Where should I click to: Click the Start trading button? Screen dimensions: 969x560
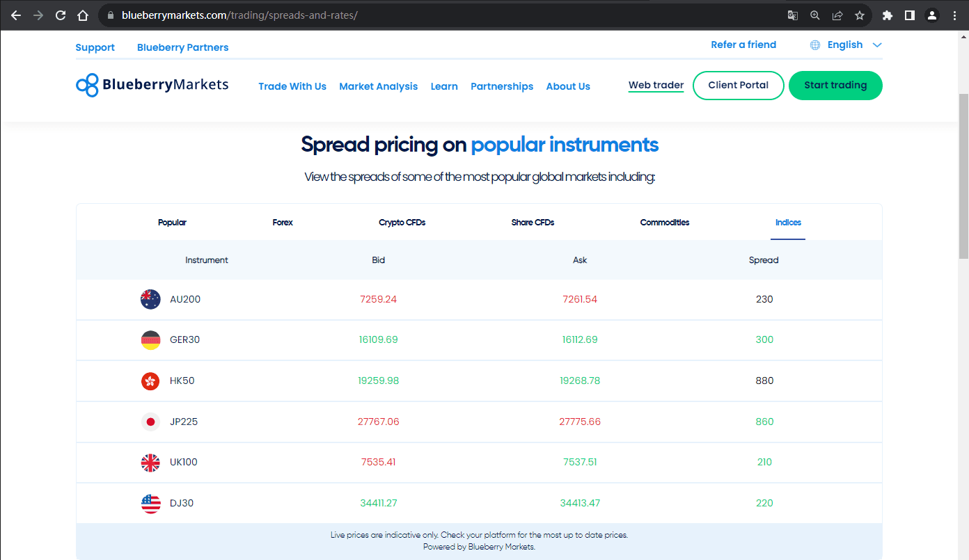(835, 86)
